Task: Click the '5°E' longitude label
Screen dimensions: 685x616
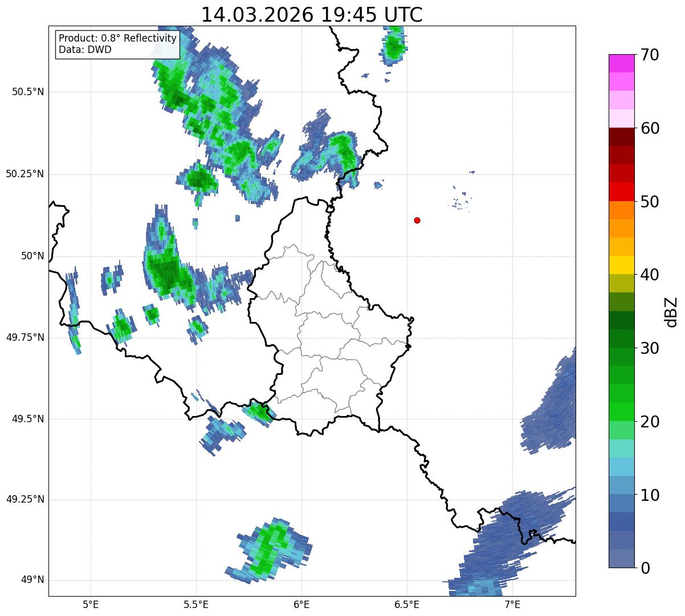Action: point(91,604)
